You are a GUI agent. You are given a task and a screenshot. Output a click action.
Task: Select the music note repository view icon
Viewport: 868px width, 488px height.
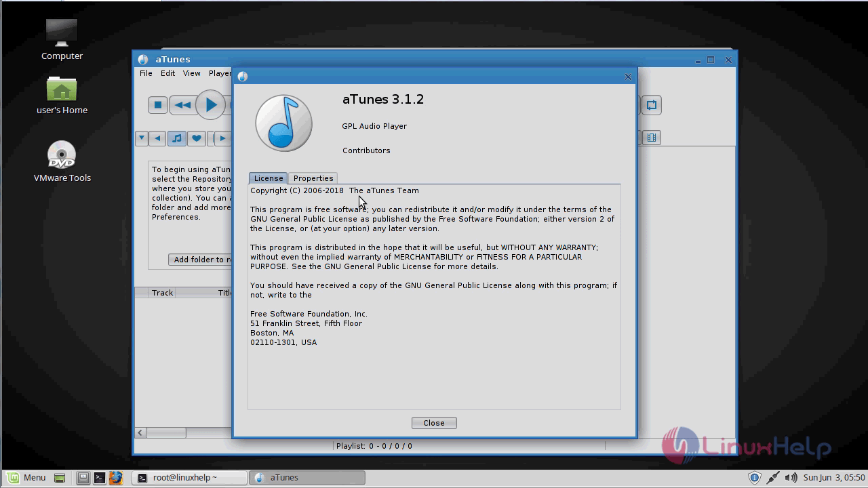176,138
